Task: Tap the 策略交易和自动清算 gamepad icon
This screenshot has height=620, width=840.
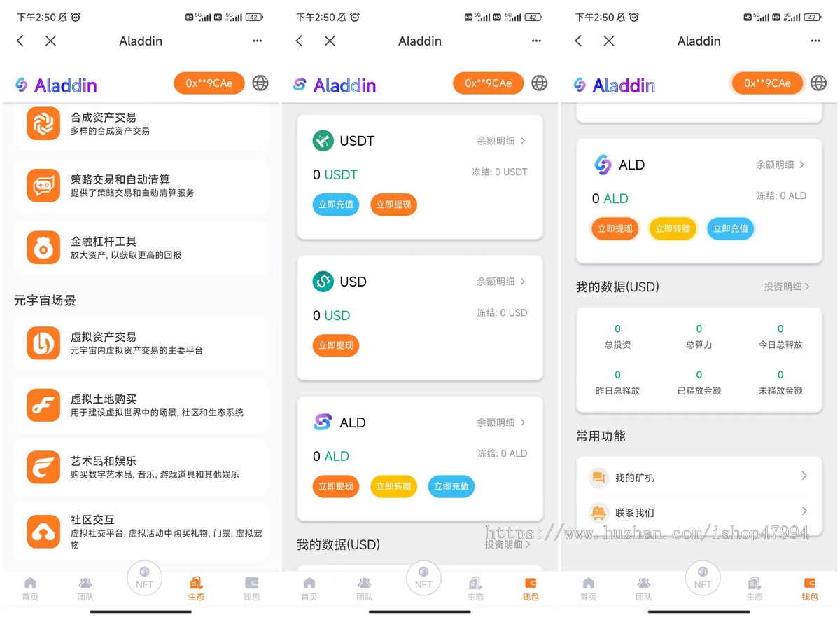Action: (43, 186)
